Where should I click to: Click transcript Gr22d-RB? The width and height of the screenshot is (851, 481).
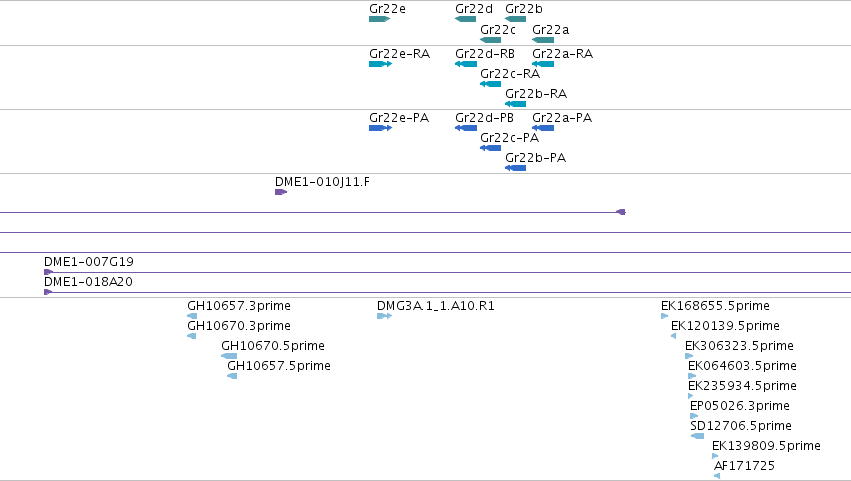tap(466, 64)
